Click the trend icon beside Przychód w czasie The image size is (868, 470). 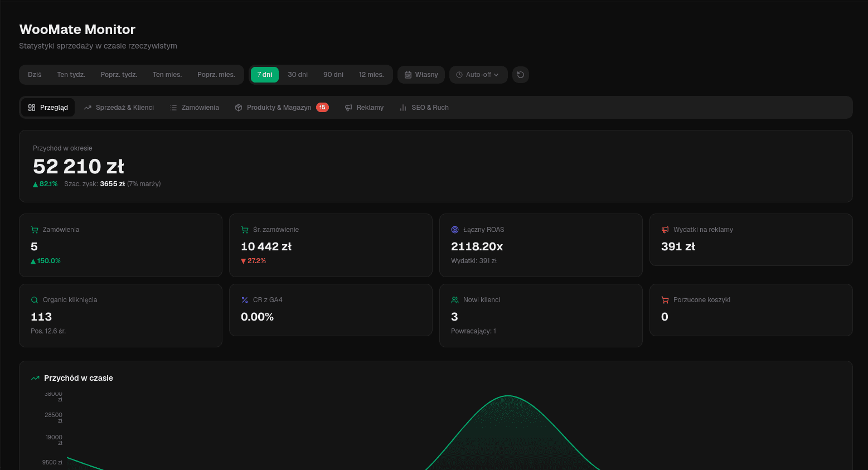(35, 378)
